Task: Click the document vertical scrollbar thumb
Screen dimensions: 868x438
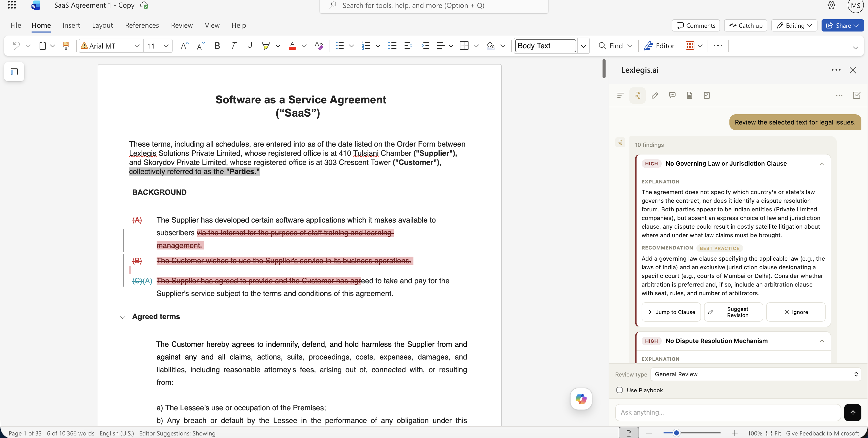Action: click(x=604, y=69)
